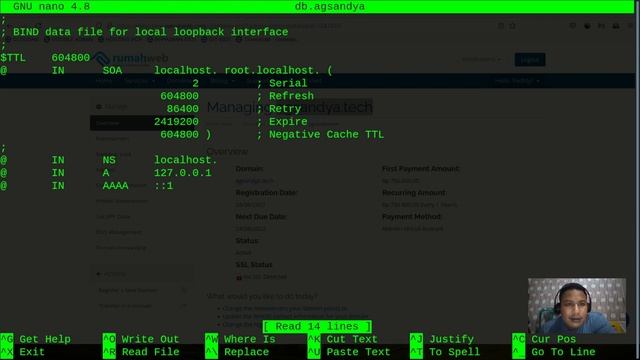
Task: Click the '604800 )' Negative Cache value
Action: point(186,134)
